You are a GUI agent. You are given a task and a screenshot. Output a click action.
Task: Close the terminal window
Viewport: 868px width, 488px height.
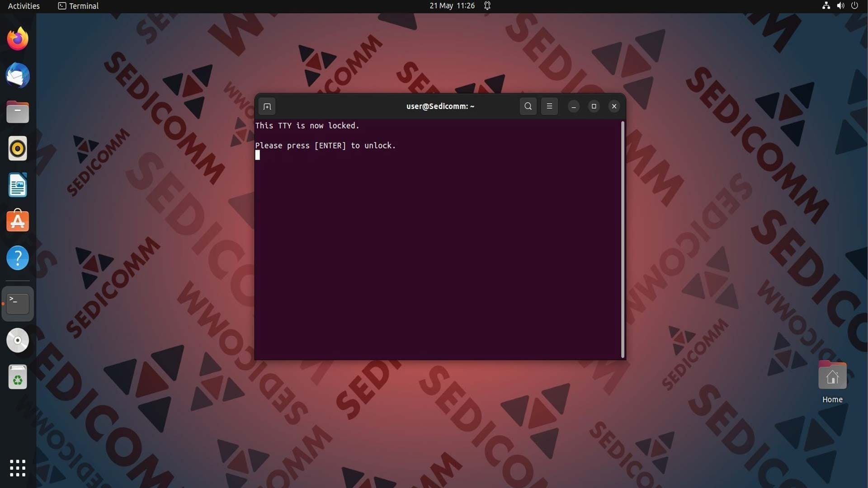point(614,106)
